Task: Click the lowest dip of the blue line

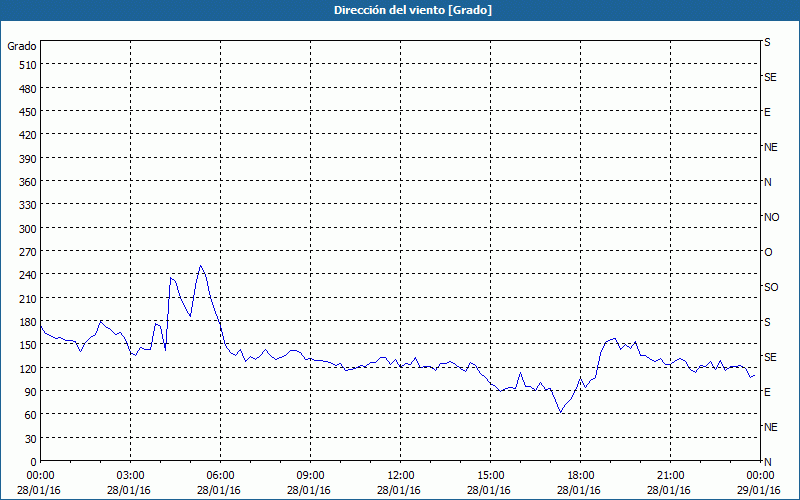Action: [x=561, y=412]
